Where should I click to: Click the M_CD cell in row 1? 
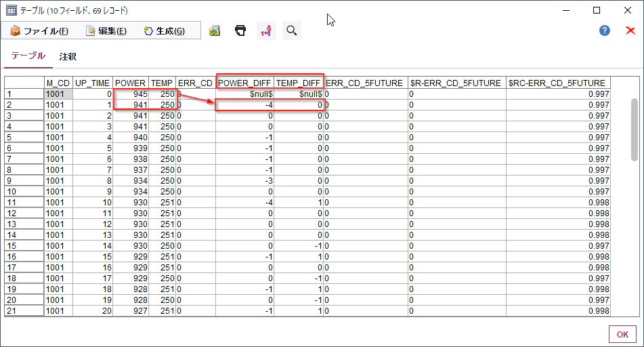[x=58, y=94]
